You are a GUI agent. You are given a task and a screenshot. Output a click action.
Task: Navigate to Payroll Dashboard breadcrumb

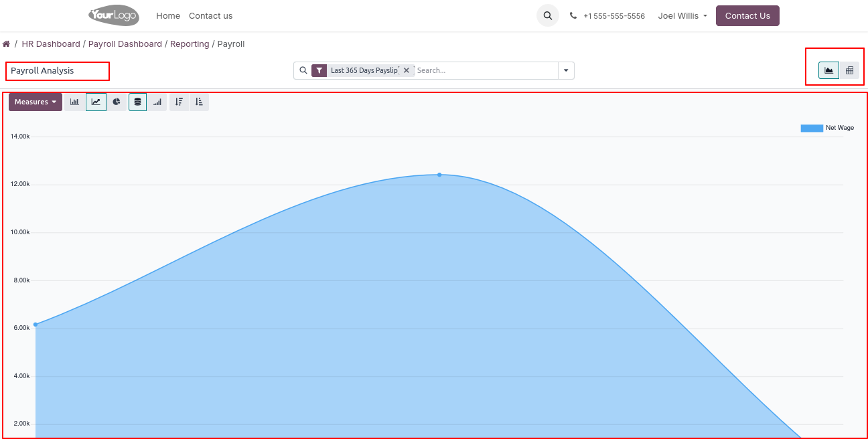tap(125, 44)
